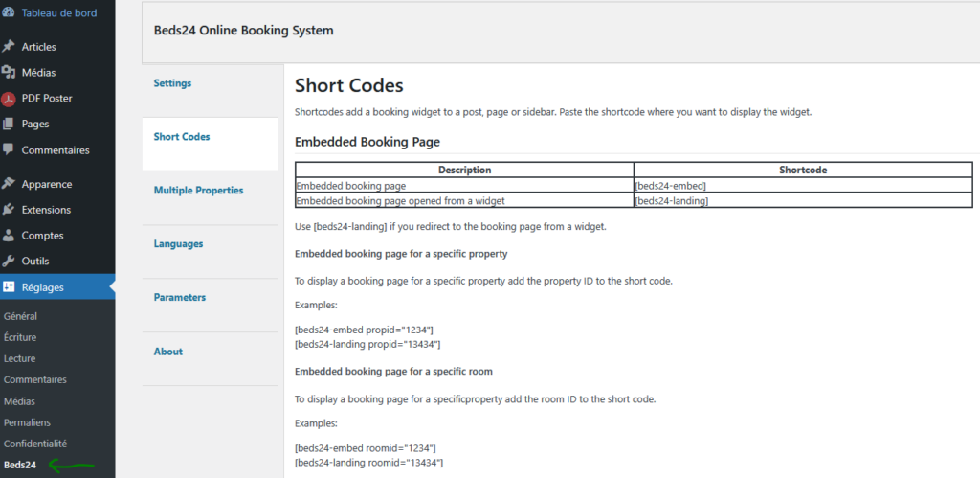
Task: Click the Médias camera-music icon
Action: (x=8, y=73)
